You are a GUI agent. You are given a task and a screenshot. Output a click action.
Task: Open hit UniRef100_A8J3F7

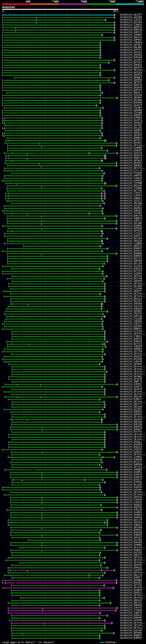click(131, 15)
